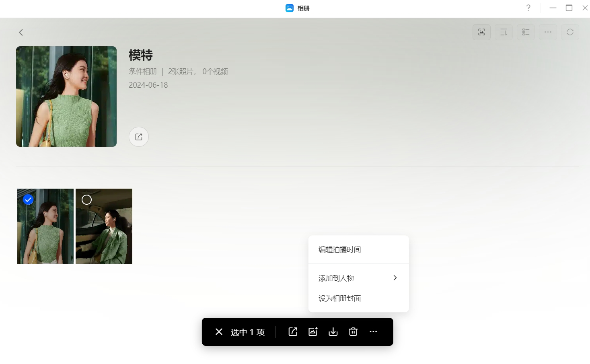
Task: Select the second photo's empty circle
Action: 86,199
